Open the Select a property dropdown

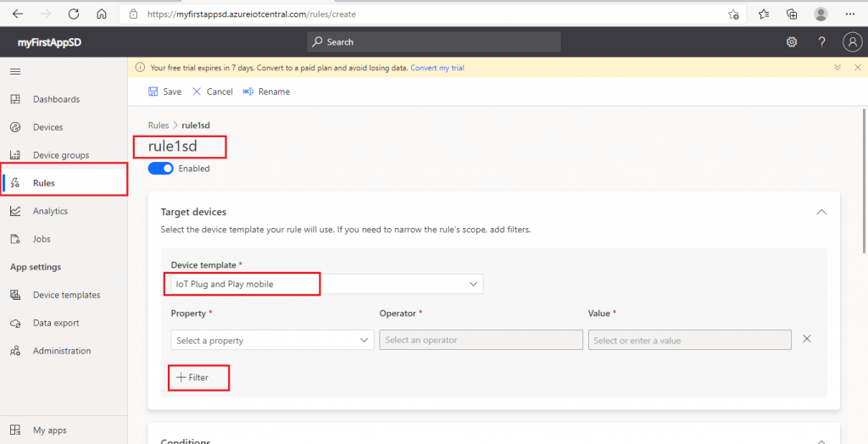272,341
